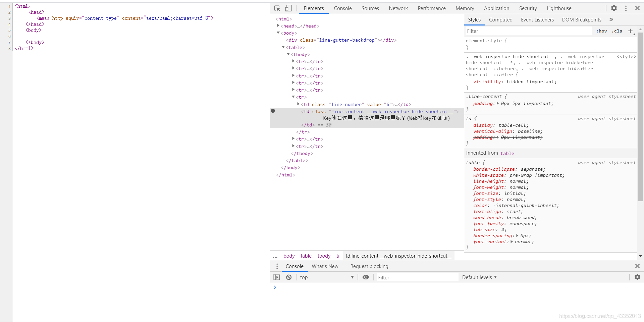The image size is (644, 322).
Task: Expand the head element node
Action: tap(278, 25)
